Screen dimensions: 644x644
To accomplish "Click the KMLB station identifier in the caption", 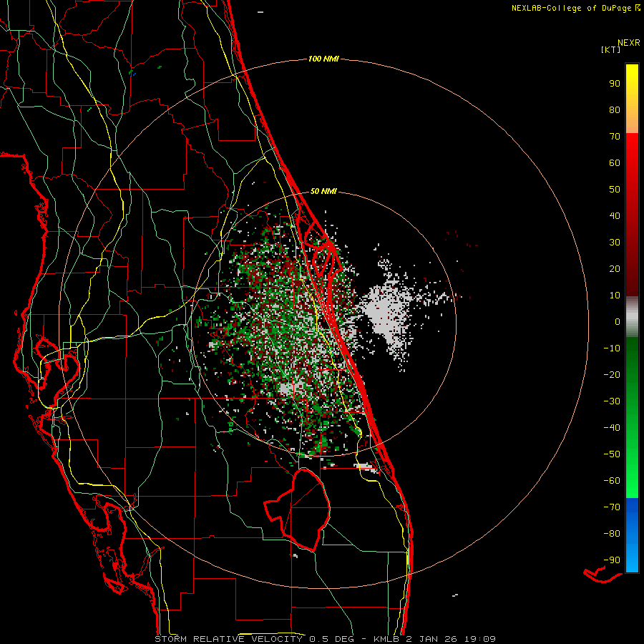I will pos(387,639).
